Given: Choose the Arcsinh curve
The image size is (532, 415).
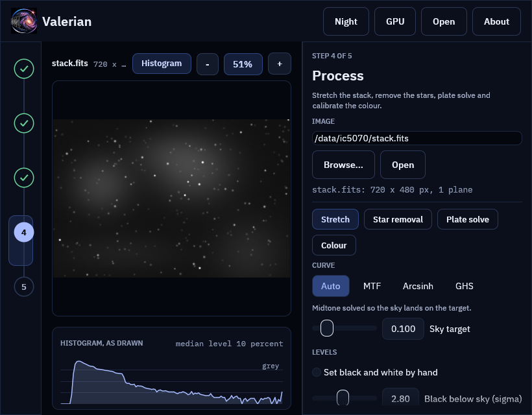Looking at the screenshot, I should coord(418,286).
